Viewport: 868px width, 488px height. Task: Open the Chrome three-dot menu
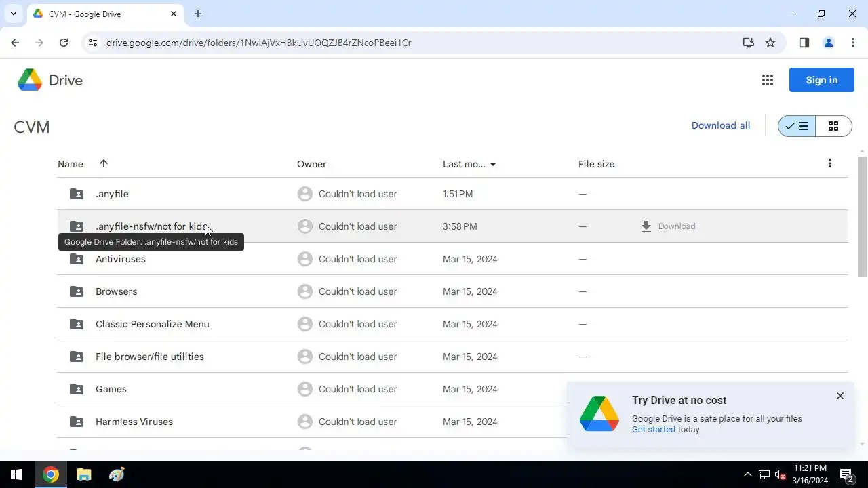(x=853, y=43)
